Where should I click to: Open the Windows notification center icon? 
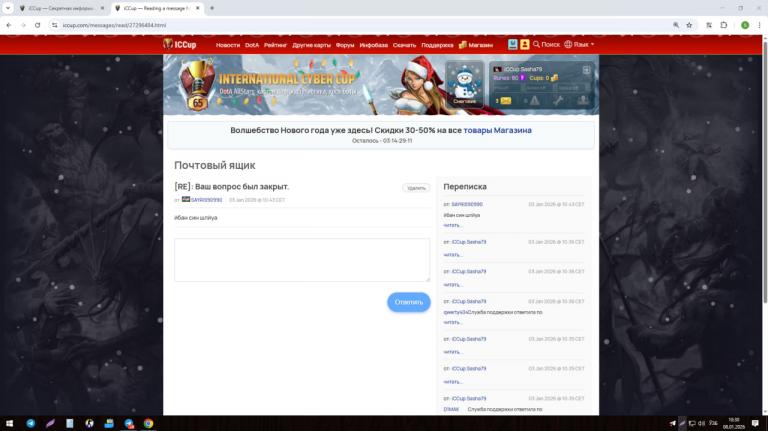[x=755, y=423]
